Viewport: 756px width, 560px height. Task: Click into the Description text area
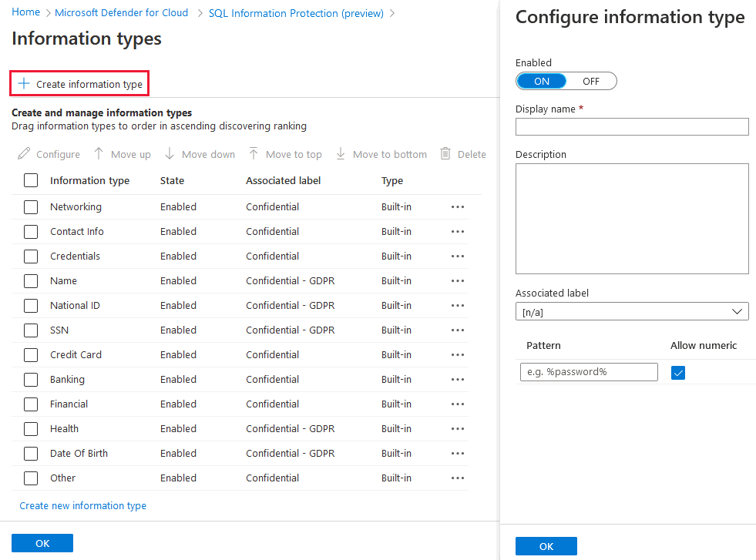coord(632,219)
